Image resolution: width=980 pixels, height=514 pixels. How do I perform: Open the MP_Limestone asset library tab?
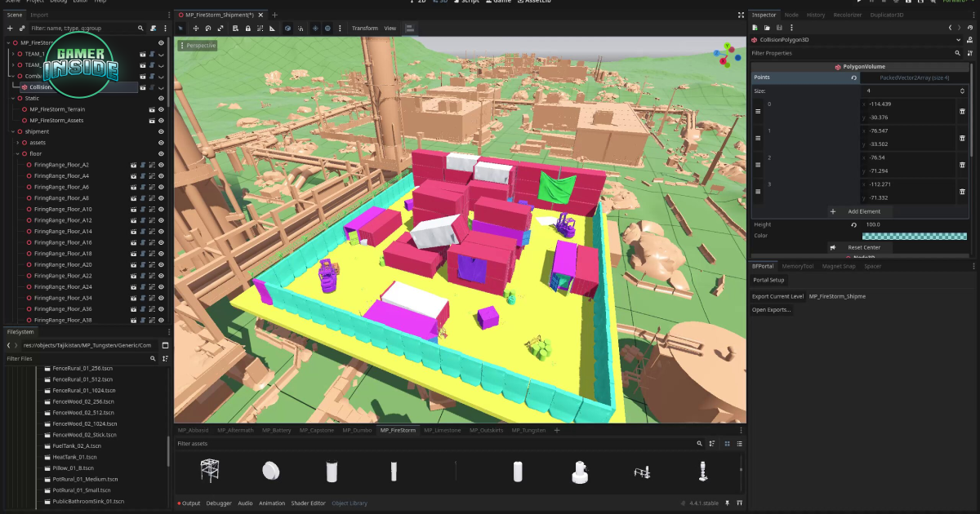click(x=442, y=430)
